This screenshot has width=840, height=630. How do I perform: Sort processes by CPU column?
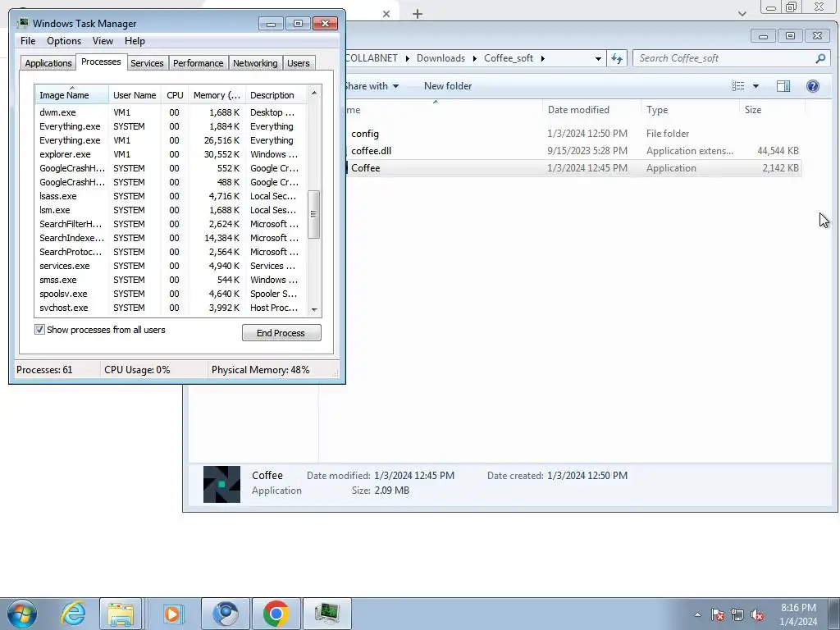(175, 95)
